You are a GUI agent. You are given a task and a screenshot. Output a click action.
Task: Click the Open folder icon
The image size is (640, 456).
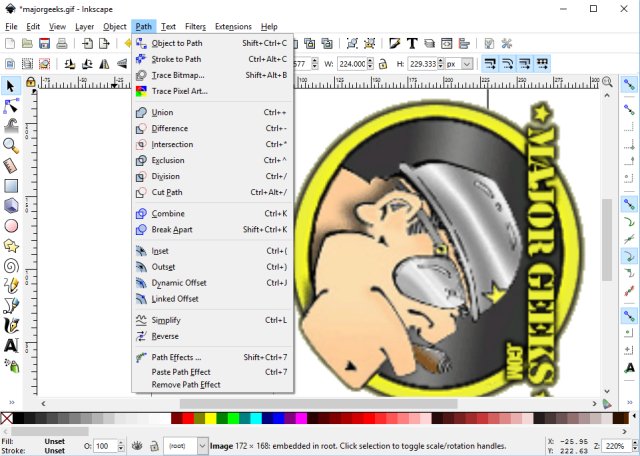[x=27, y=43]
